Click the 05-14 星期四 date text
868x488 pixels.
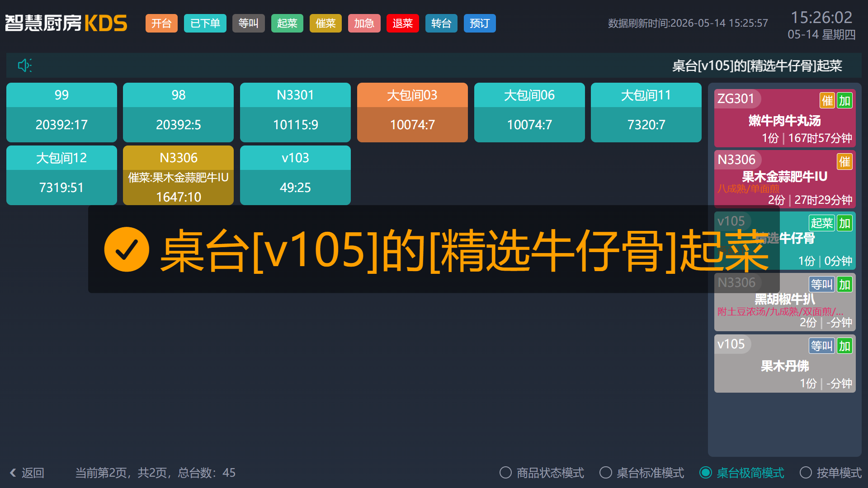tap(821, 35)
